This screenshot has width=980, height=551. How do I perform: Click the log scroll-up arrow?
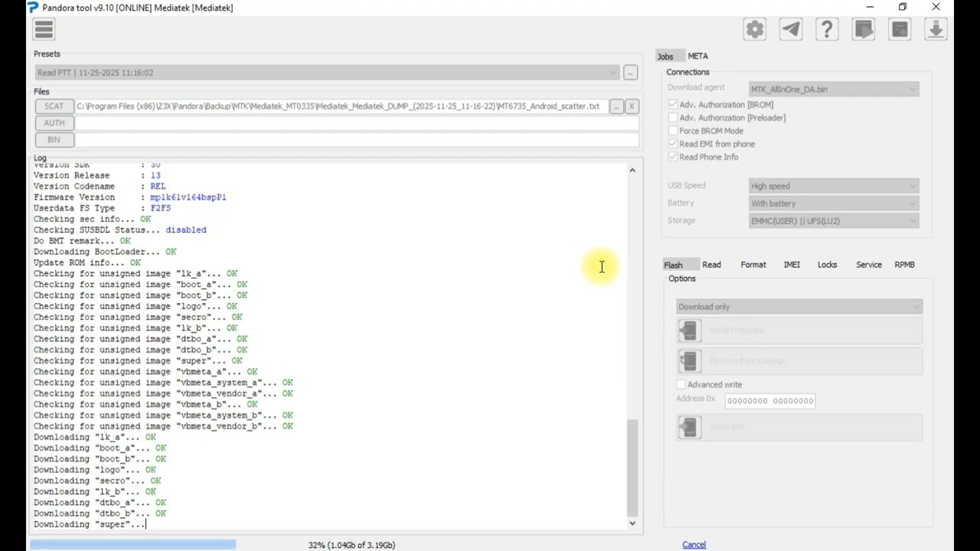(632, 170)
